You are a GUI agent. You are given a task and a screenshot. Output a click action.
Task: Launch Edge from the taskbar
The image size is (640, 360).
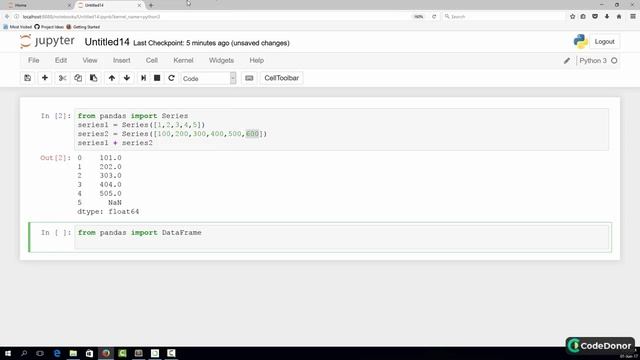click(x=57, y=353)
